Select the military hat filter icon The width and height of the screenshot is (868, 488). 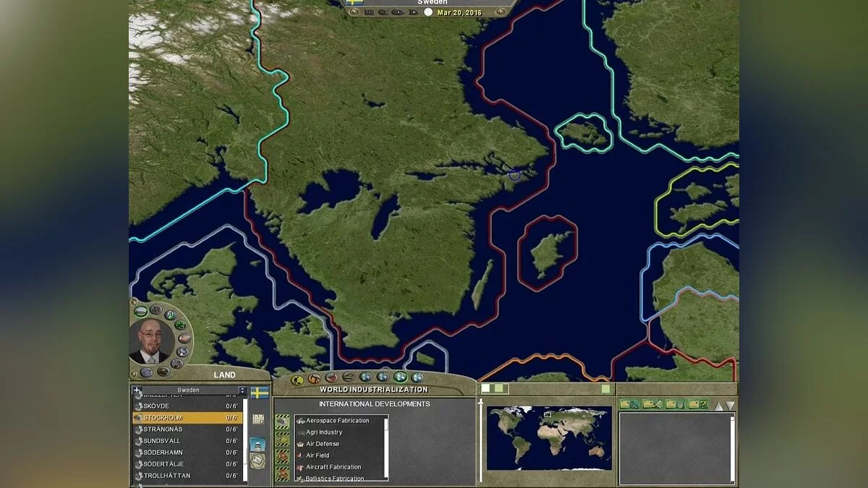[348, 377]
